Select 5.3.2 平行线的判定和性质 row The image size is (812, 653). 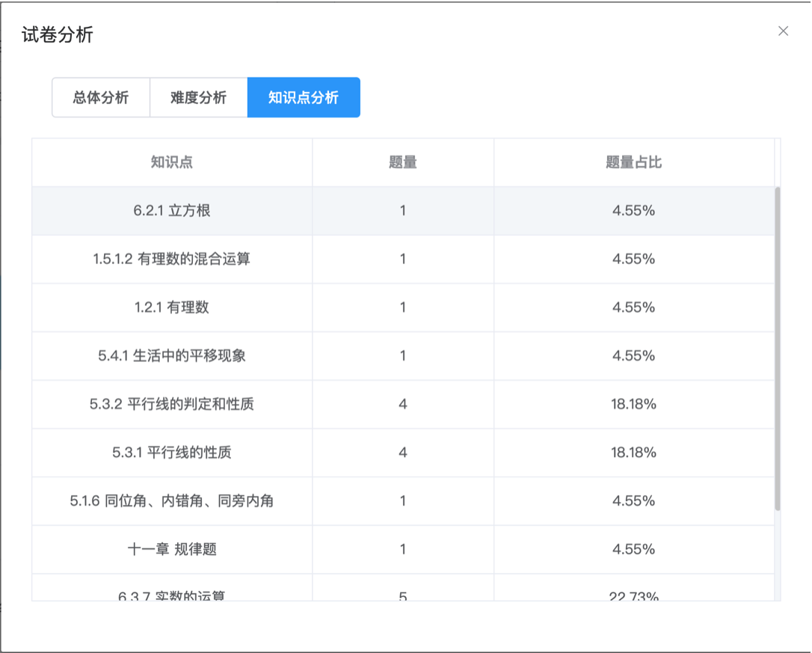pos(403,404)
